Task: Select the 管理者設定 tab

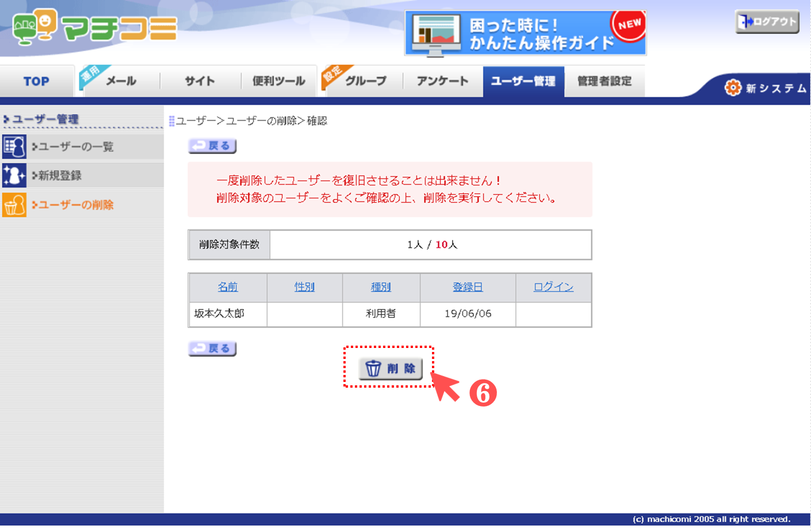Action: click(x=604, y=81)
